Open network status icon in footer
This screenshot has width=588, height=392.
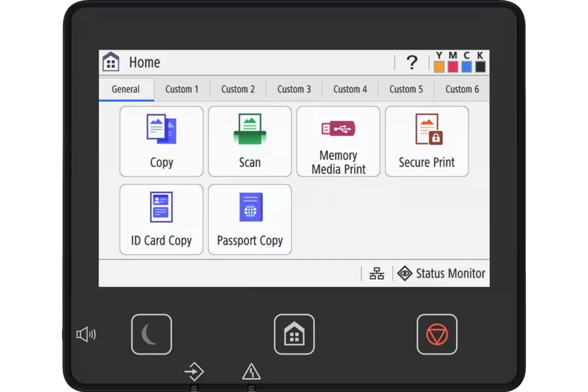pos(377,274)
